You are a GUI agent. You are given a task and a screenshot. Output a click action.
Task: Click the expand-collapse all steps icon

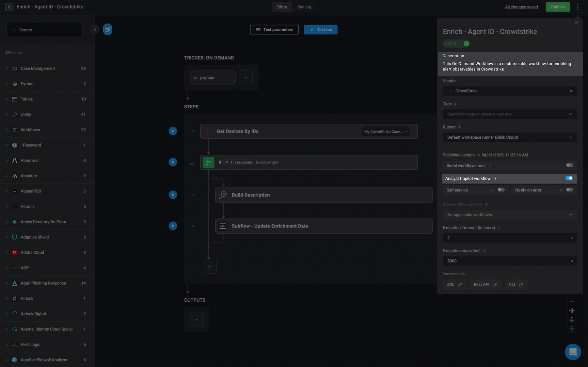[x=572, y=328]
